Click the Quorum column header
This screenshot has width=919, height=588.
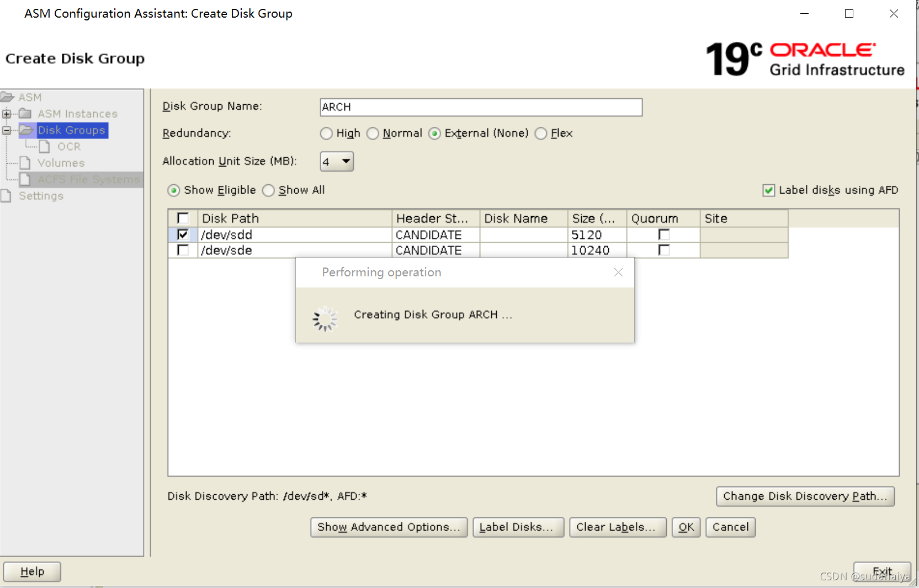pyautogui.click(x=663, y=218)
